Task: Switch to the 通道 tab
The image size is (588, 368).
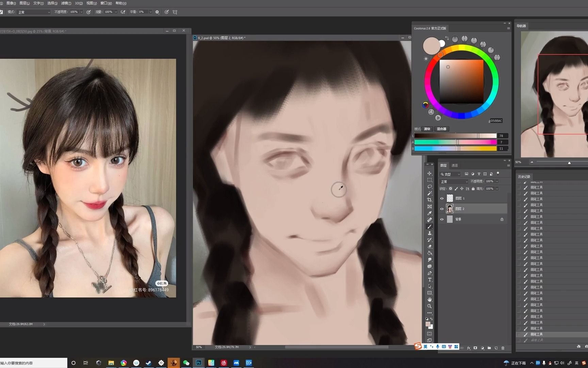Action: pyautogui.click(x=455, y=165)
